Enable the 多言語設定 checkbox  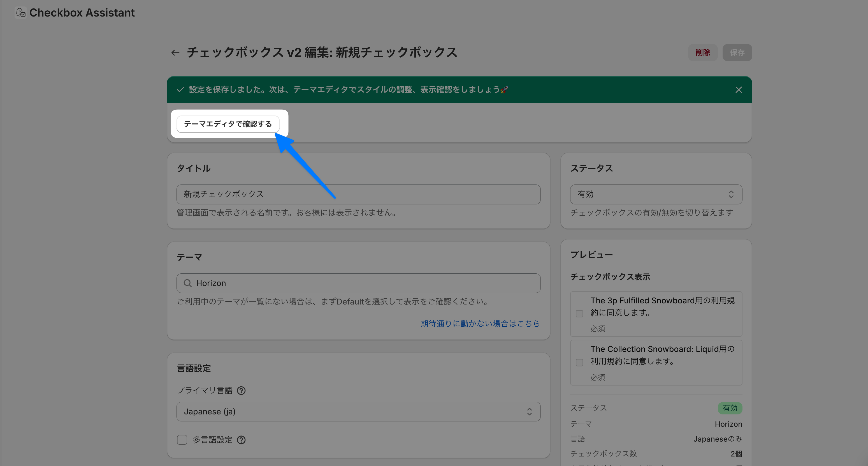(x=182, y=440)
